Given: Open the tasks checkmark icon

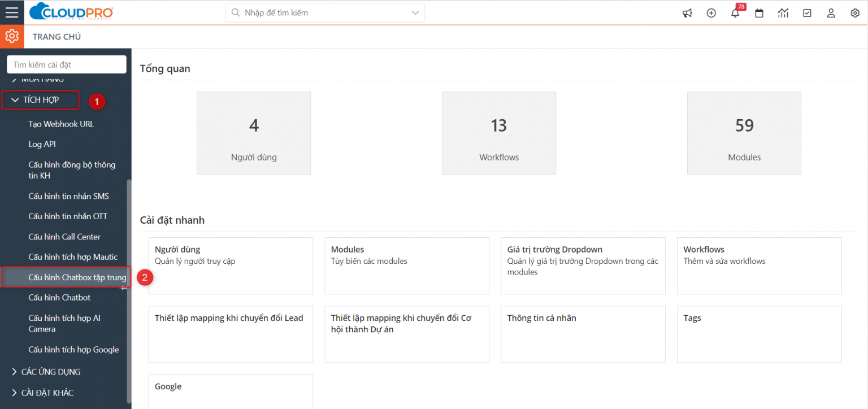Looking at the screenshot, I should pyautogui.click(x=807, y=13).
